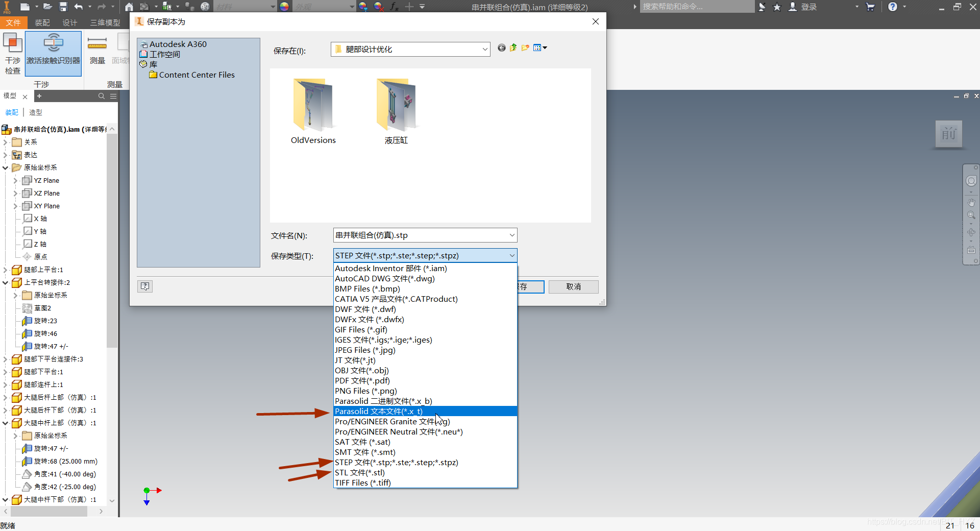The width and height of the screenshot is (980, 531).
Task: Select 草图2 sketch in model tree
Action: tap(37, 308)
